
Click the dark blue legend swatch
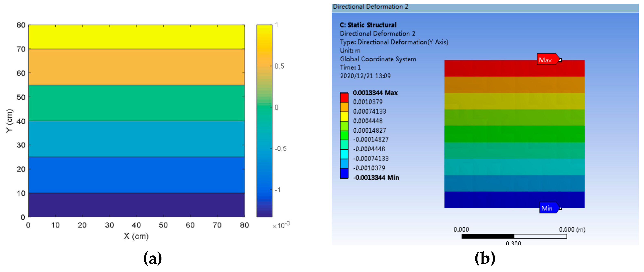point(344,173)
